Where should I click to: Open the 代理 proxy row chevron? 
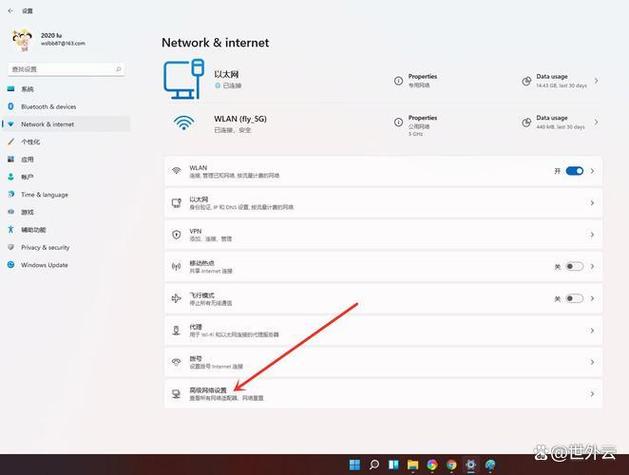(x=592, y=330)
